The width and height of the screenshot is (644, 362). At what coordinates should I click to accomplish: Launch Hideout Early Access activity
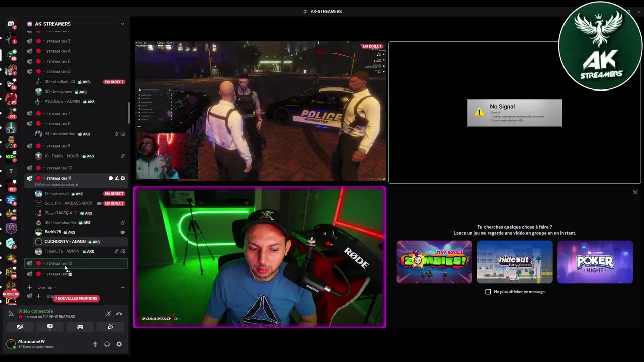pyautogui.click(x=515, y=262)
